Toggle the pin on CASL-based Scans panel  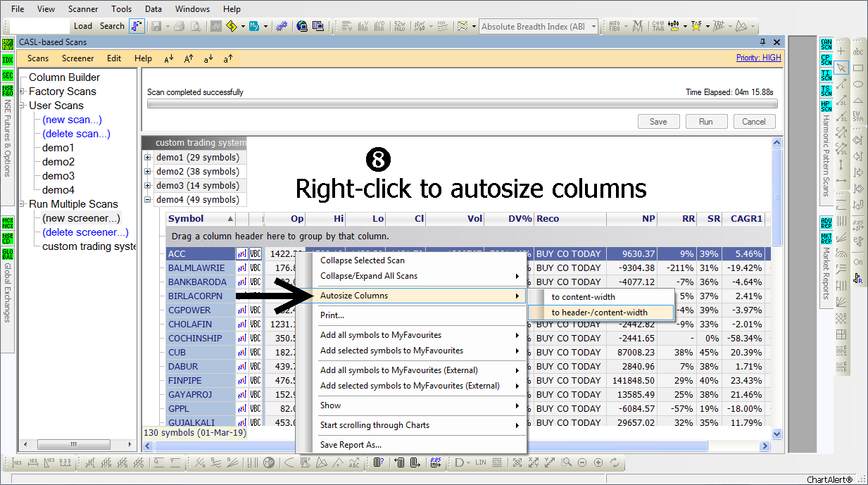pos(762,42)
